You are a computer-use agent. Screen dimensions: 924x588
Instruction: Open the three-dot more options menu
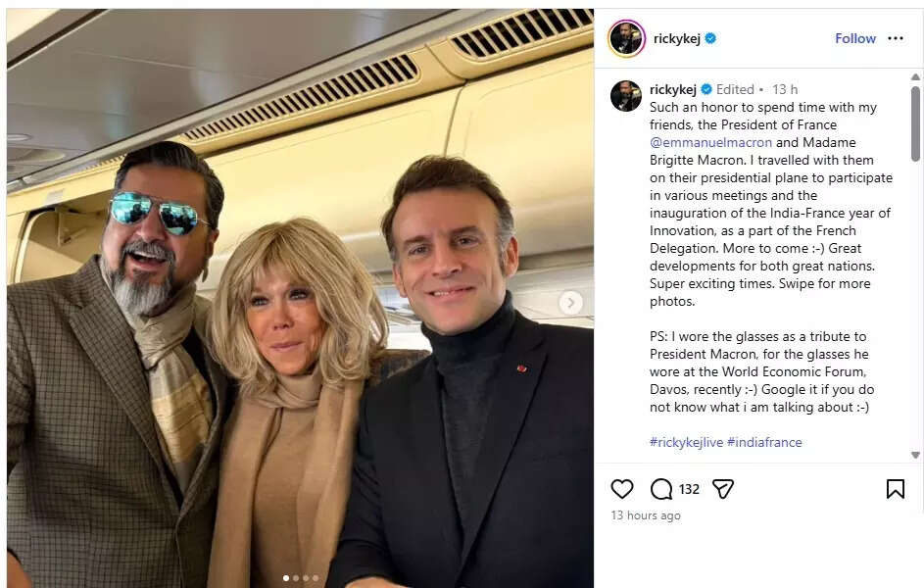pyautogui.click(x=896, y=38)
